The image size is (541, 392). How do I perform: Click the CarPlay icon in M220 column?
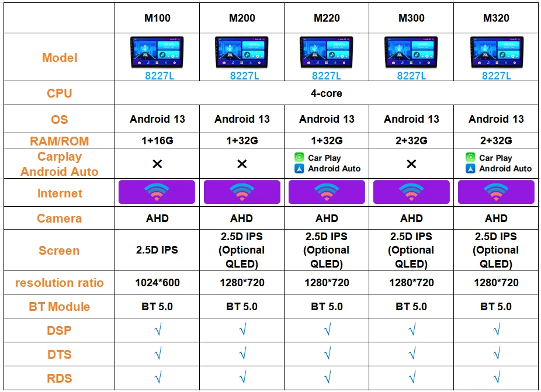[x=299, y=158]
